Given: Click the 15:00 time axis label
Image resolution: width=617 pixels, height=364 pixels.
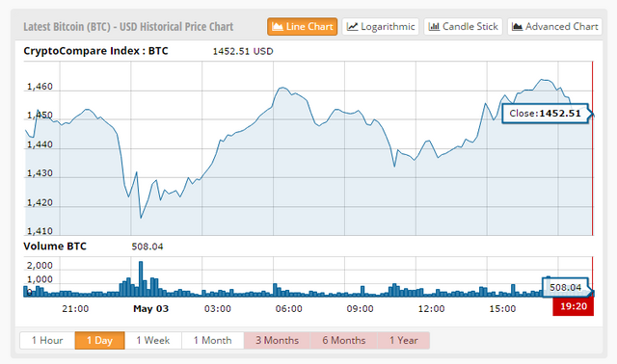Looking at the screenshot, I should click(502, 309).
